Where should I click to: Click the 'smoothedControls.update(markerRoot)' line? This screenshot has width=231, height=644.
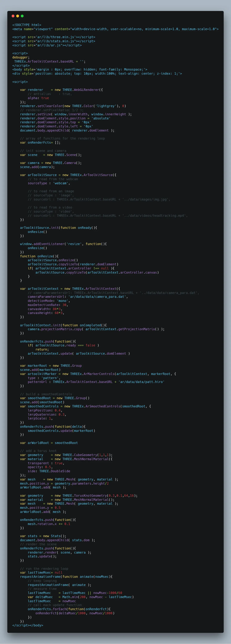(61, 431)
